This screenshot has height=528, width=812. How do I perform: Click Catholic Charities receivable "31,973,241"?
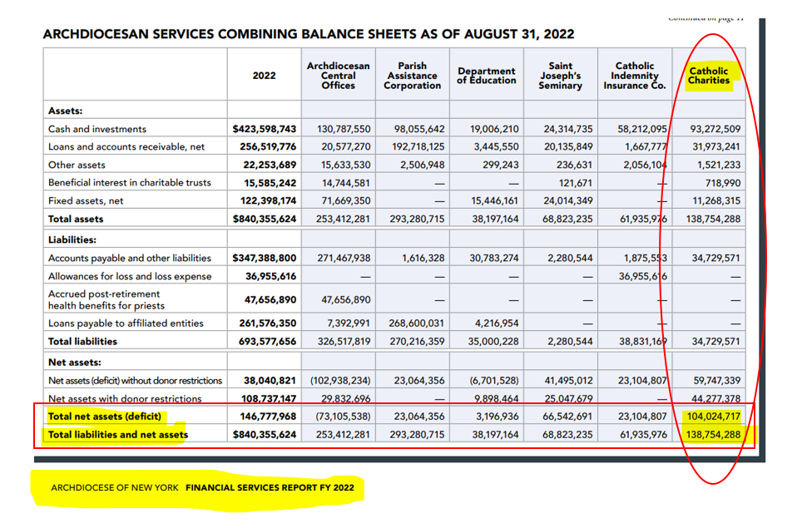(x=716, y=146)
